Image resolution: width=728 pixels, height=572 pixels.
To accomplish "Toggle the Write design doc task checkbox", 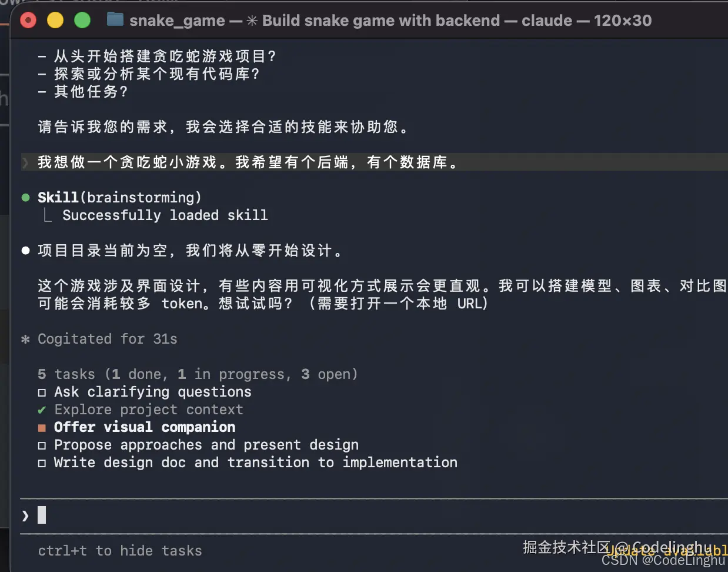I will (x=42, y=463).
